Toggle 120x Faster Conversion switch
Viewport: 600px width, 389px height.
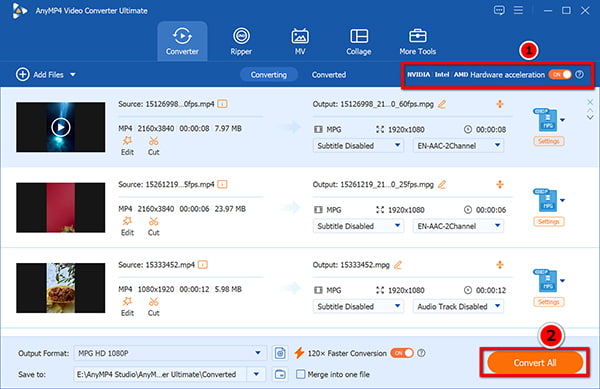(x=402, y=353)
